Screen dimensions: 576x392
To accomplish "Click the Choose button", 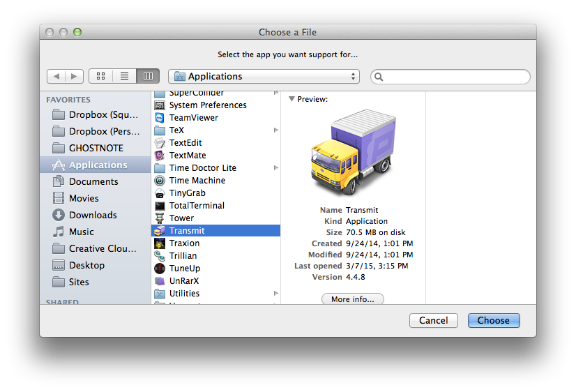I will tap(494, 320).
